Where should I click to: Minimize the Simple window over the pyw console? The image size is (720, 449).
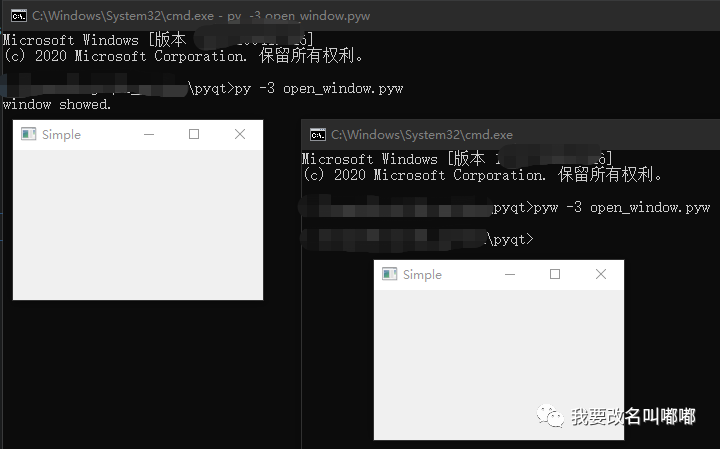[510, 274]
